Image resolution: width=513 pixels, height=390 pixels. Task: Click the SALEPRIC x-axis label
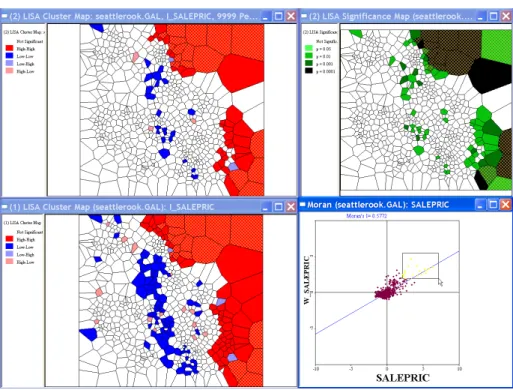point(403,378)
